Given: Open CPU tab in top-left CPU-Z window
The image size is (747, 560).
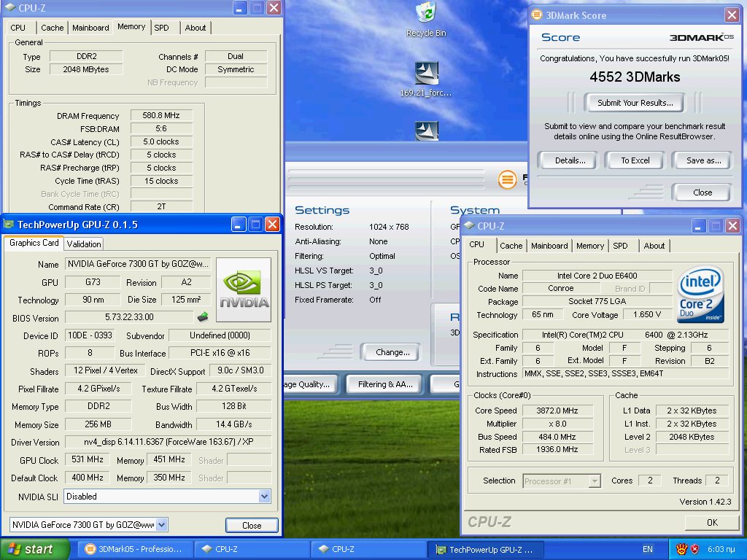Looking at the screenshot, I should click(x=18, y=28).
